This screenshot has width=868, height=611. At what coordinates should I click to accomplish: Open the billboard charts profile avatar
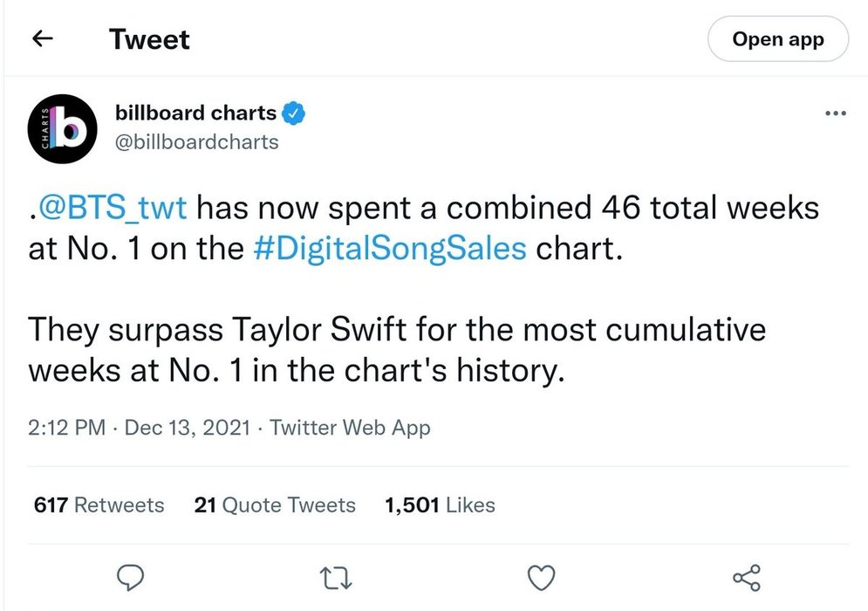tap(65, 128)
